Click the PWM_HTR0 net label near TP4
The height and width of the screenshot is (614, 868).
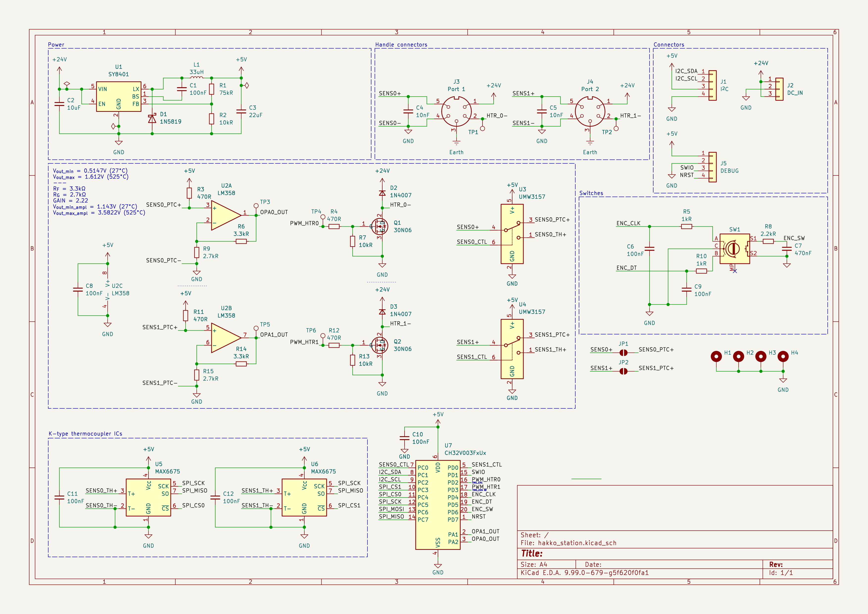304,223
